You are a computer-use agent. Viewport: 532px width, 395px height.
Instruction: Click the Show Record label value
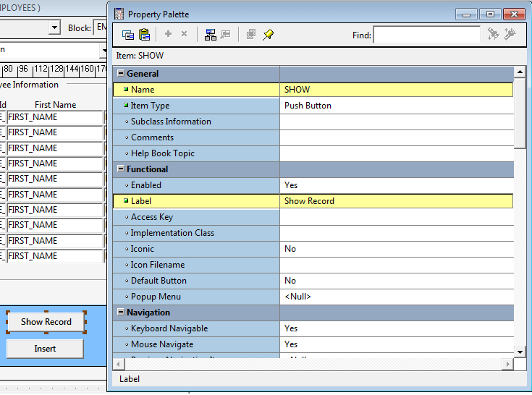click(397, 201)
